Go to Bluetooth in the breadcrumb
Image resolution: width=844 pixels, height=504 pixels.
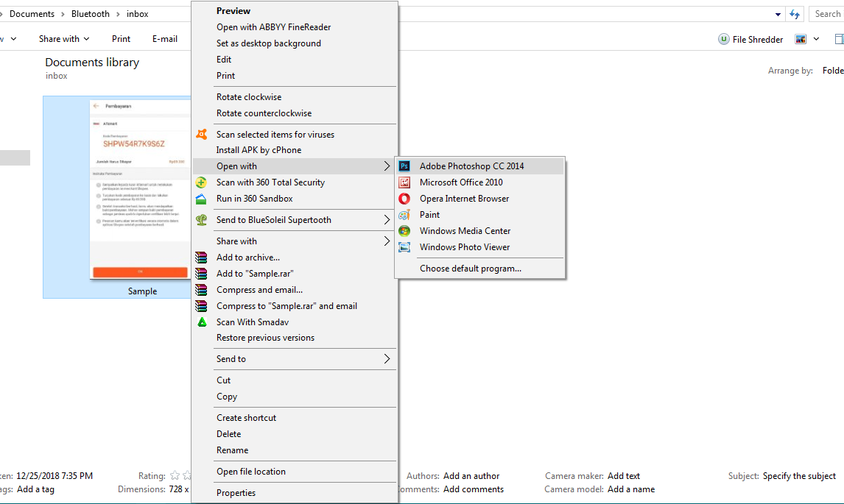click(91, 14)
